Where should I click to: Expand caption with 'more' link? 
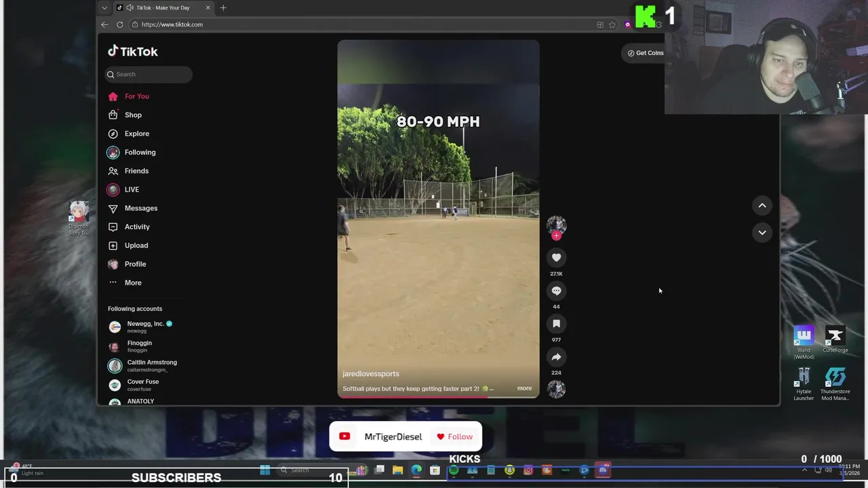pyautogui.click(x=524, y=388)
